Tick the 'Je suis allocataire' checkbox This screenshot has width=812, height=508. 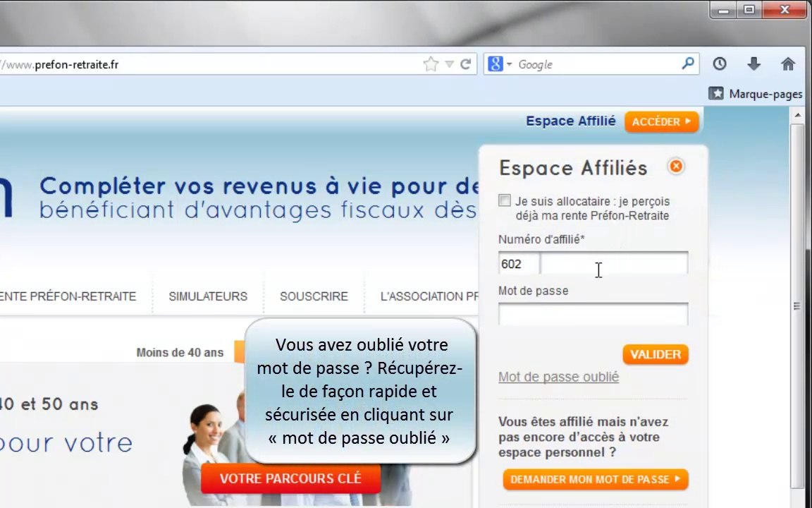tap(505, 200)
